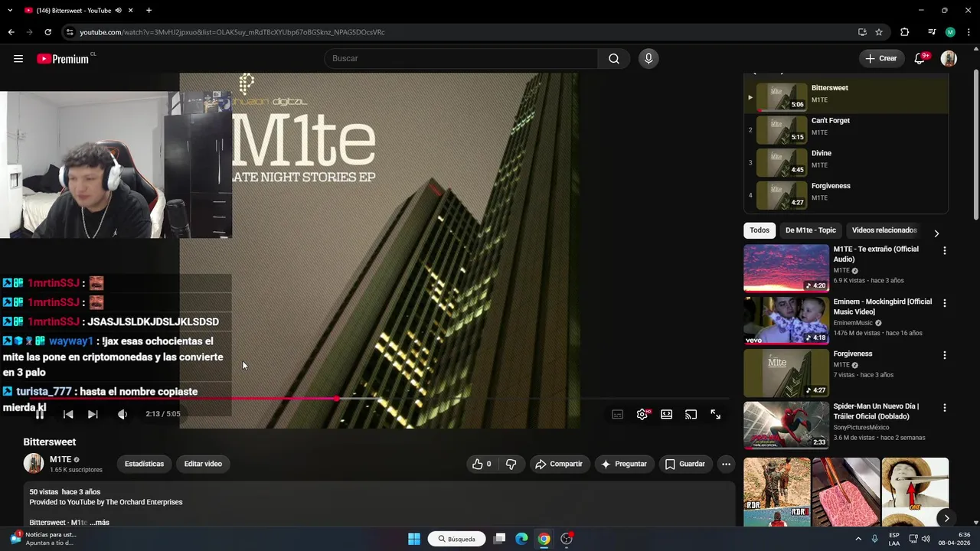Open Chrome tab search dropdown arrow
Viewport: 980px width, 551px height.
tap(11, 11)
